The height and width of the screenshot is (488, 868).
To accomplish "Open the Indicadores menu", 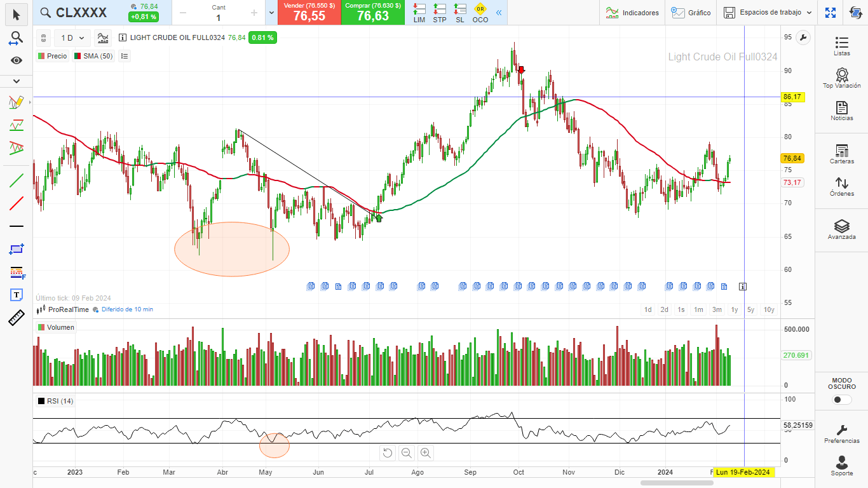I will point(632,13).
